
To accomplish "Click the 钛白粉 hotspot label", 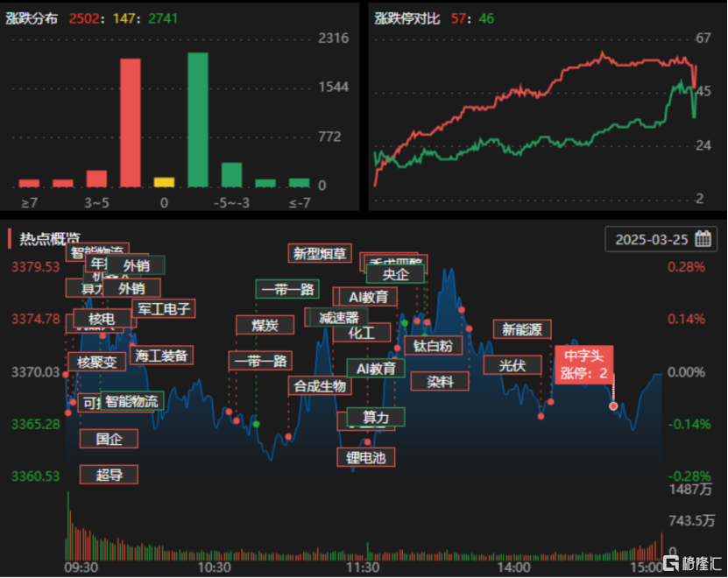I will pos(433,345).
